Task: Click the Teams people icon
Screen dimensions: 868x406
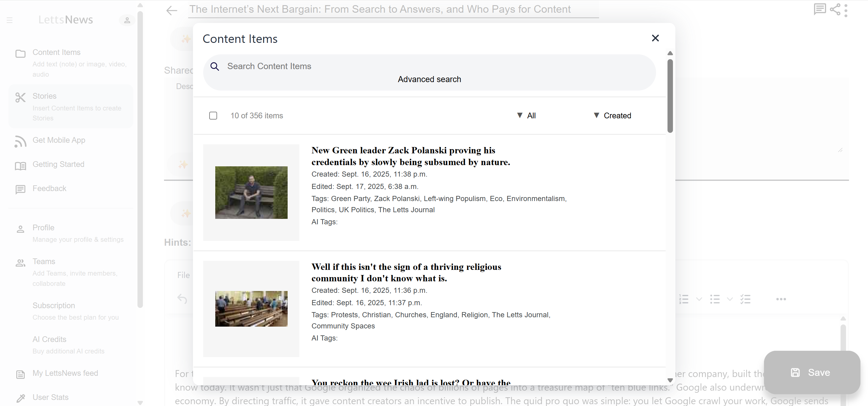Action: pyautogui.click(x=21, y=263)
